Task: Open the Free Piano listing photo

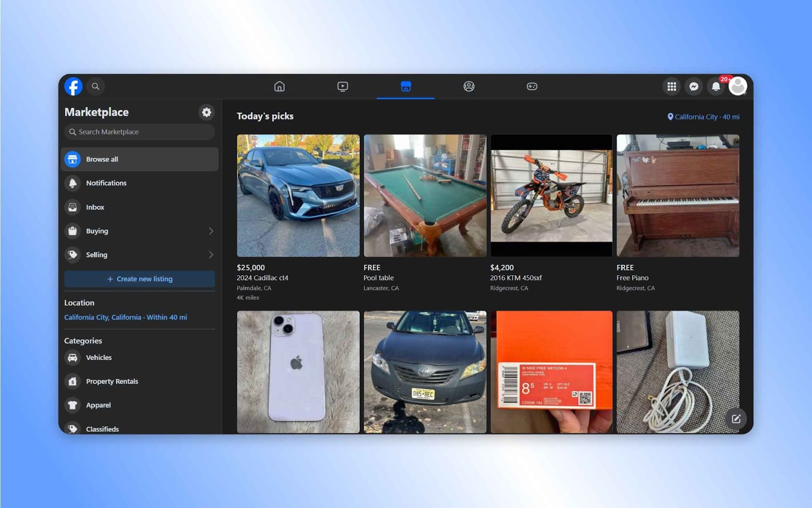Action: point(678,196)
